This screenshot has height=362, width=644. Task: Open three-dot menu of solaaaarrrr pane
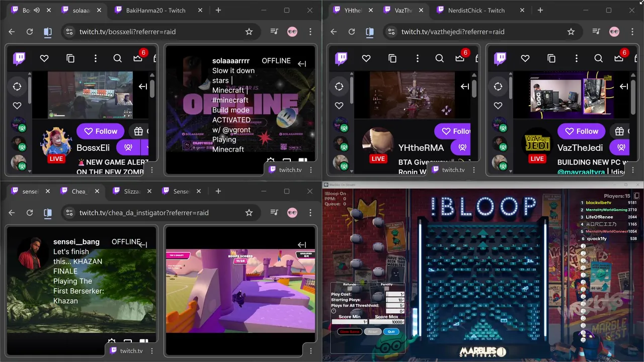(310, 169)
